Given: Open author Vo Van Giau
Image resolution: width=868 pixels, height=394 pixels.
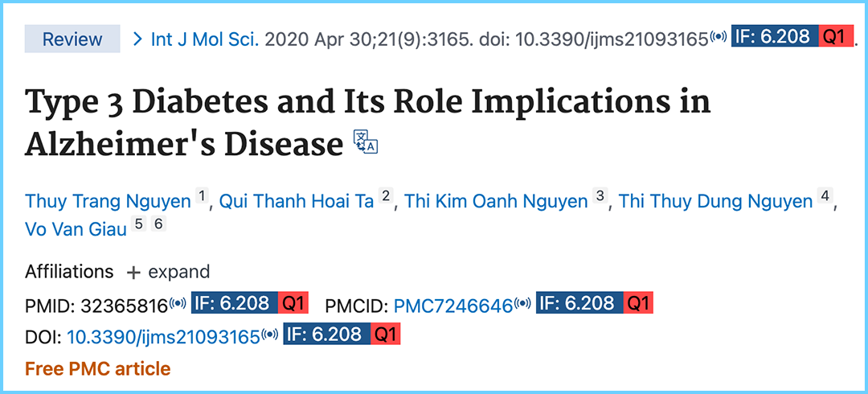Looking at the screenshot, I should tap(76, 229).
